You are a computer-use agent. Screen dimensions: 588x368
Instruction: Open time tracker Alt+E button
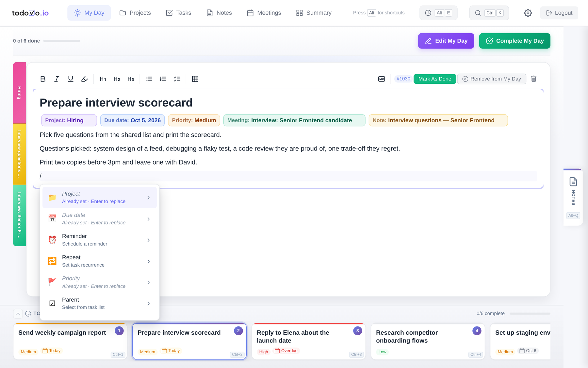click(x=438, y=13)
